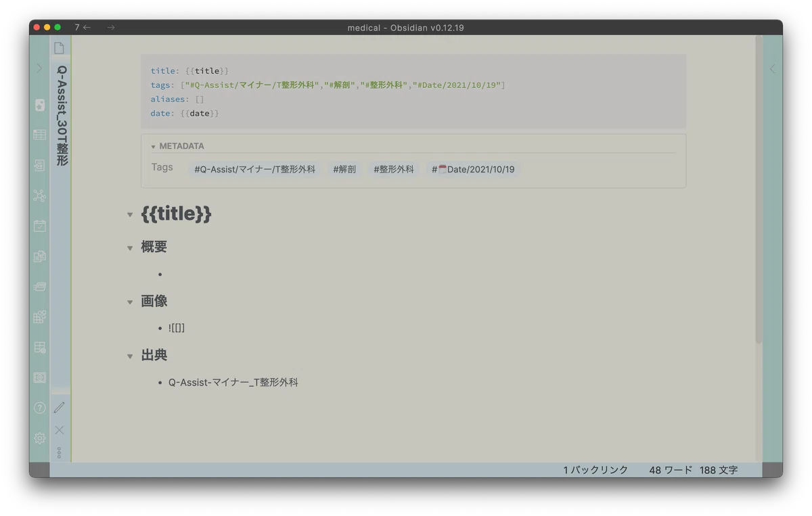Image resolution: width=812 pixels, height=516 pixels.
Task: Open more options three-dot menu for the pane
Action: click(x=60, y=452)
